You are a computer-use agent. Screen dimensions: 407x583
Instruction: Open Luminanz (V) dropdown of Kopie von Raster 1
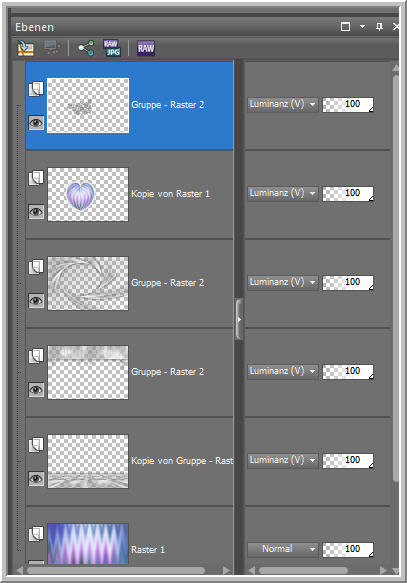282,193
